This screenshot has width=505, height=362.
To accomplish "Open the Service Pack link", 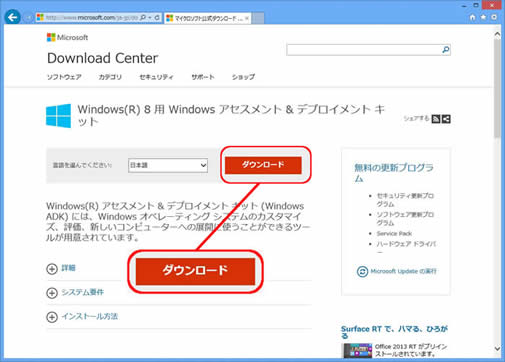I will (x=394, y=233).
